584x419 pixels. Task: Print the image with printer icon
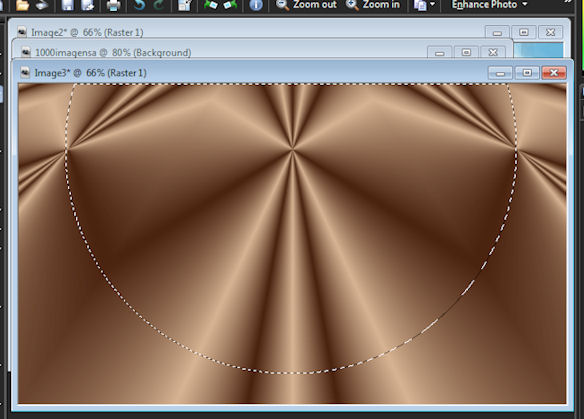tap(114, 5)
